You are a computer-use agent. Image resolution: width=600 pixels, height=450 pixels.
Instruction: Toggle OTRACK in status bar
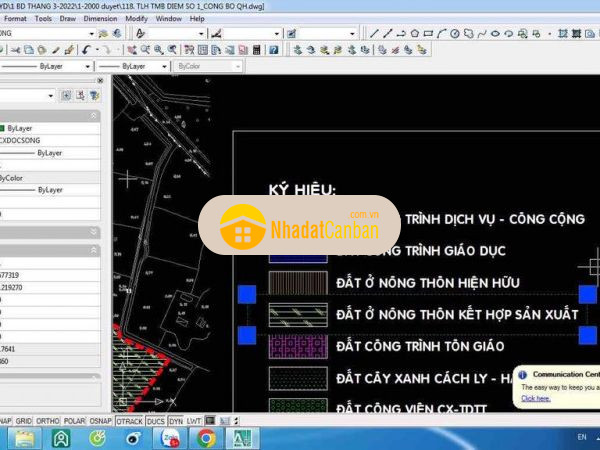click(x=130, y=422)
